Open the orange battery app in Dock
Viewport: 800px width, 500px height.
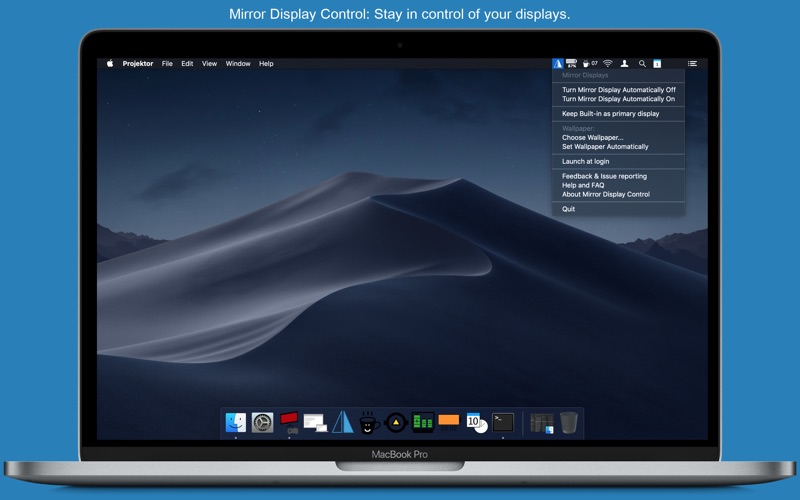pyautogui.click(x=449, y=422)
